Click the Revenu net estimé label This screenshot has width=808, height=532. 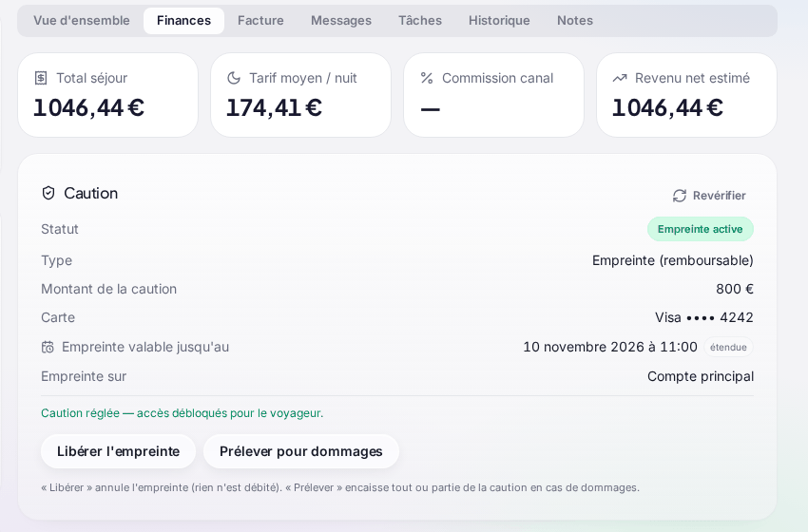coord(692,78)
